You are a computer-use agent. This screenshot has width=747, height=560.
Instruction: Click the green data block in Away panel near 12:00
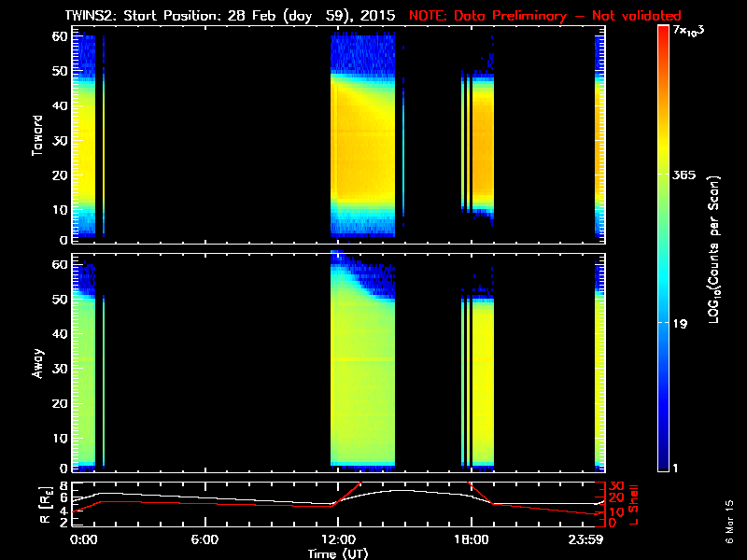click(x=364, y=373)
